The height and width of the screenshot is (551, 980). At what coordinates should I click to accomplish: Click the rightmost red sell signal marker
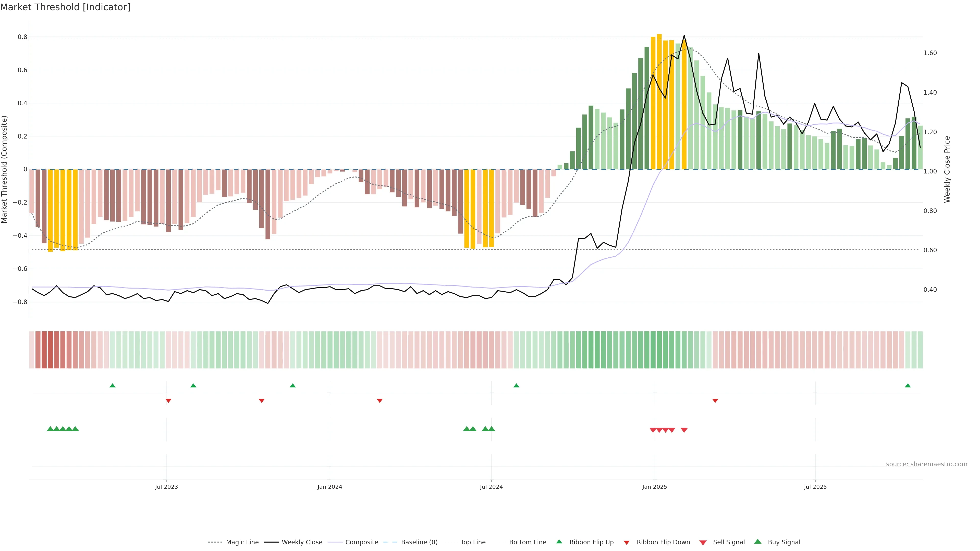pyautogui.click(x=684, y=430)
